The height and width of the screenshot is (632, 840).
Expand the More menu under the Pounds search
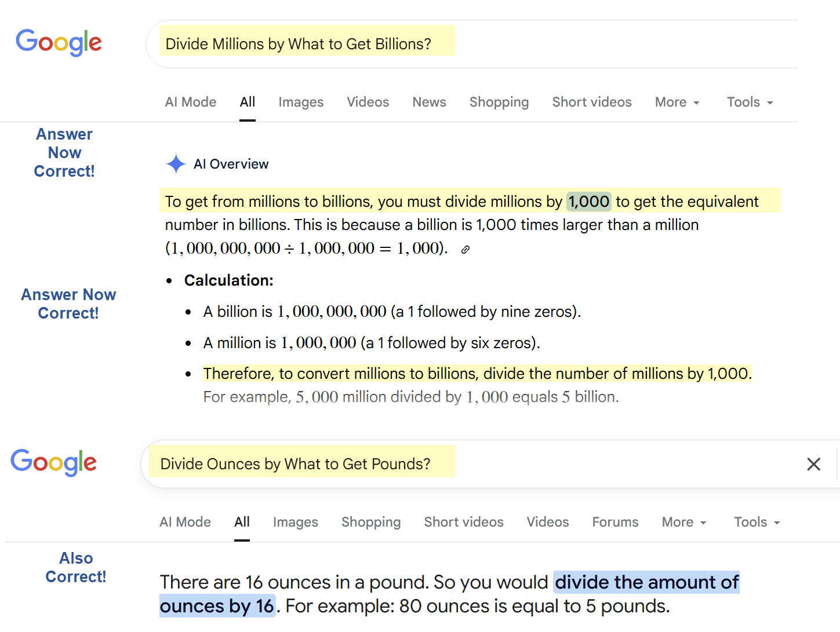tap(683, 522)
